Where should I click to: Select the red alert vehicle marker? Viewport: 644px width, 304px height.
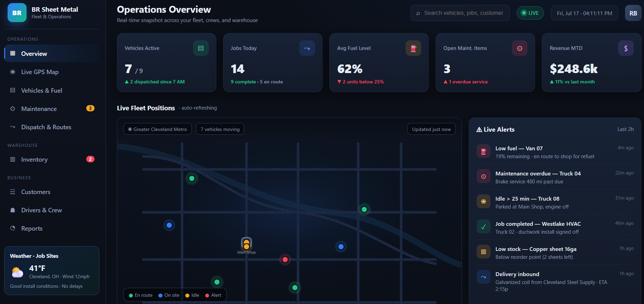[x=285, y=260]
